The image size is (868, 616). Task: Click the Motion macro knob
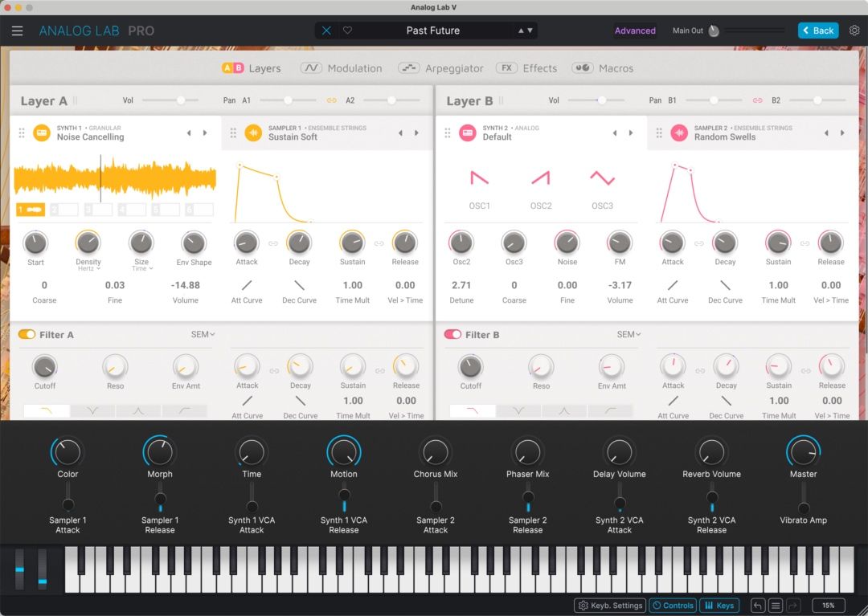(x=344, y=452)
